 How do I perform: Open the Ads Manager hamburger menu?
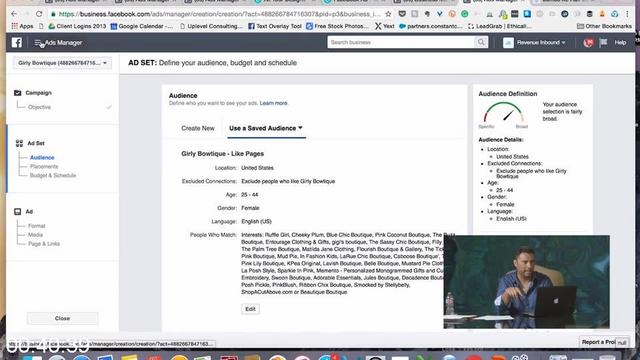[38, 43]
